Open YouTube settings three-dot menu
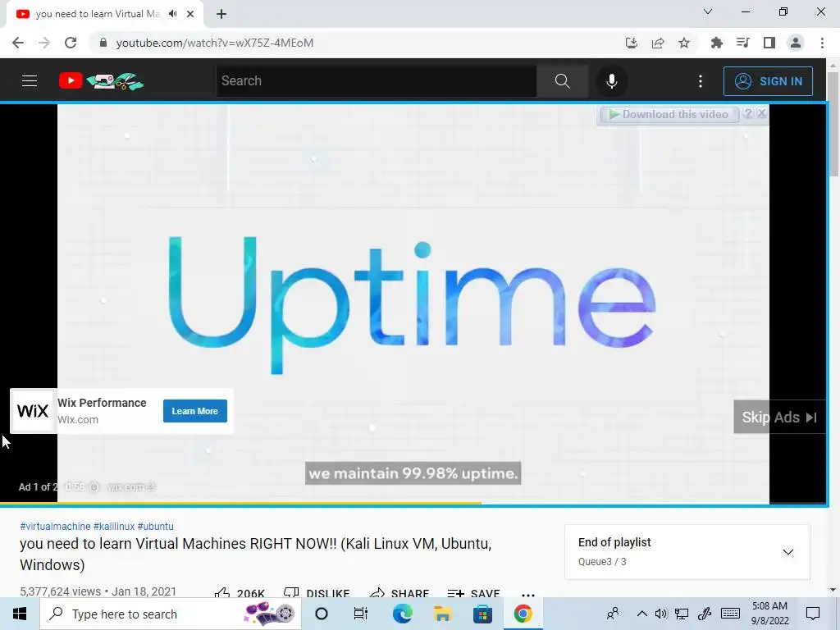 (701, 81)
